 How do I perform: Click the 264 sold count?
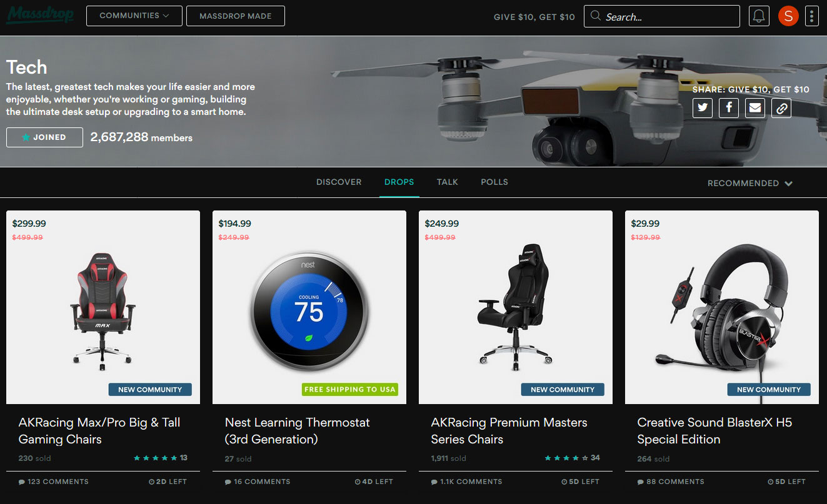653,458
